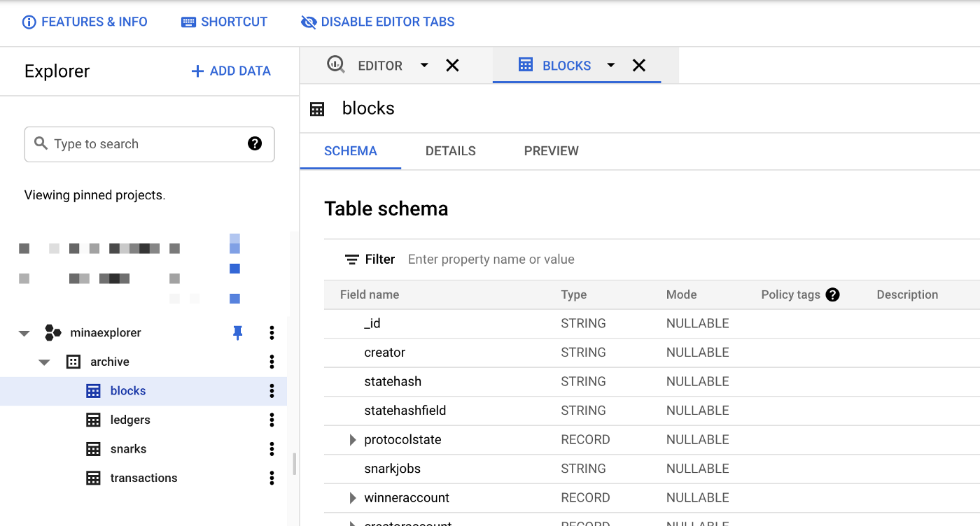Click the ADD DATA button
The height and width of the screenshot is (526, 980).
coord(231,71)
